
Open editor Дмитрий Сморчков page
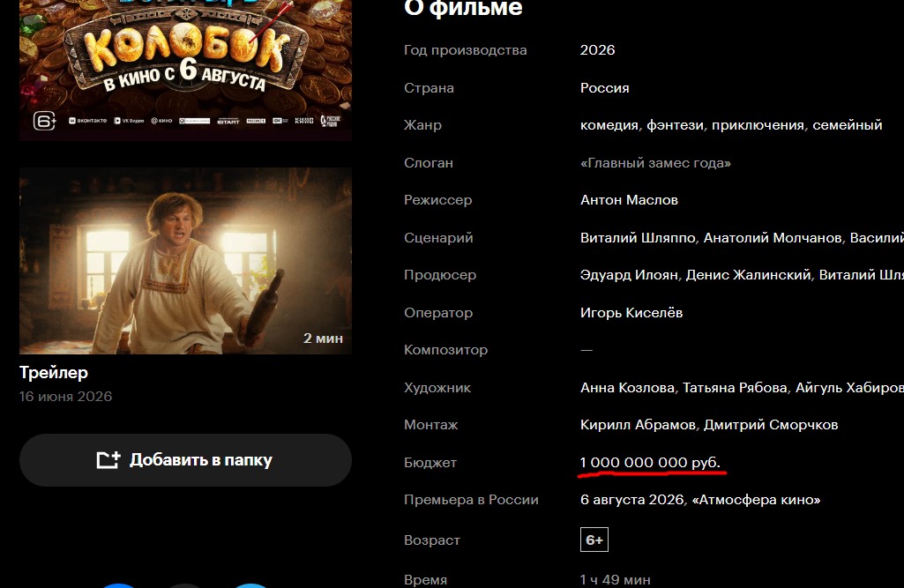771,425
